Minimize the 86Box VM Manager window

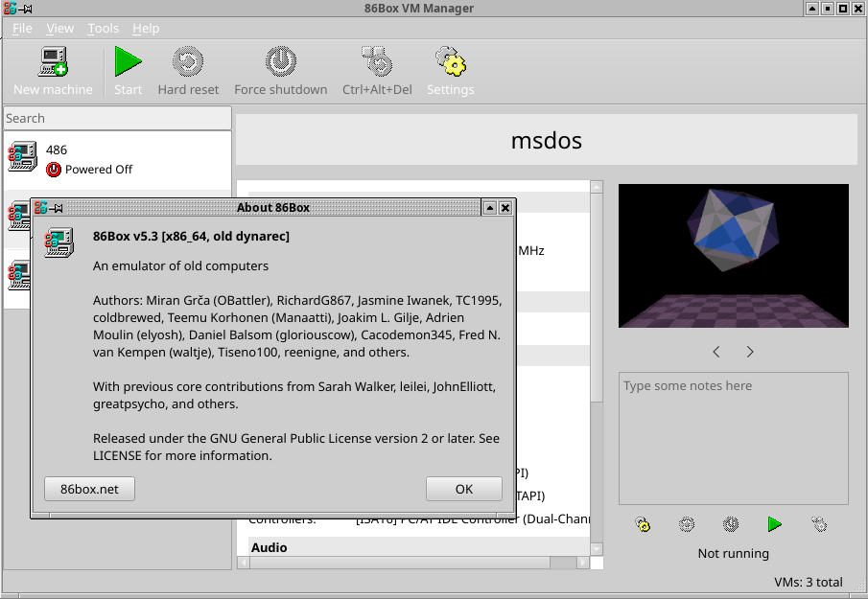(x=828, y=9)
